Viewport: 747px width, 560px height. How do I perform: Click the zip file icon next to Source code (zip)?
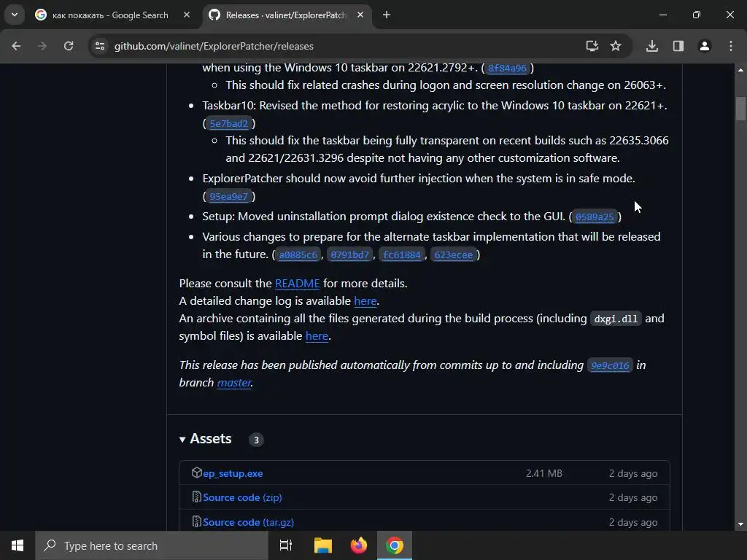coord(196,497)
